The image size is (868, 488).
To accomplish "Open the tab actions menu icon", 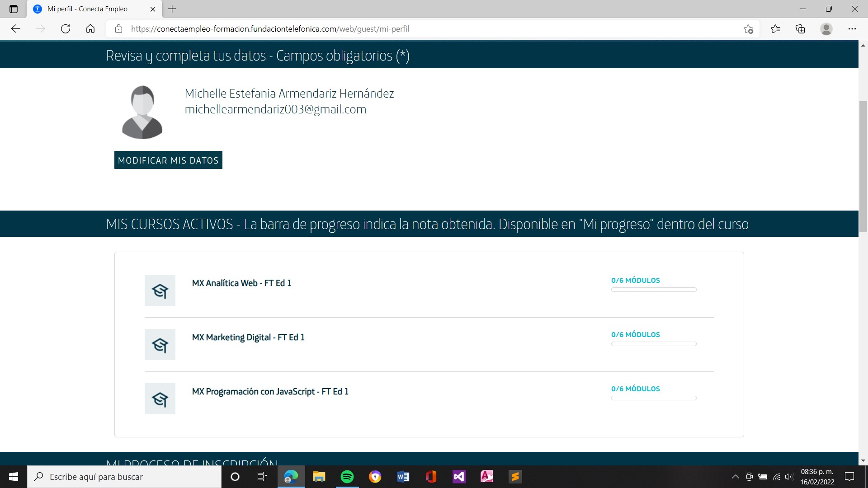I will 14,9.
